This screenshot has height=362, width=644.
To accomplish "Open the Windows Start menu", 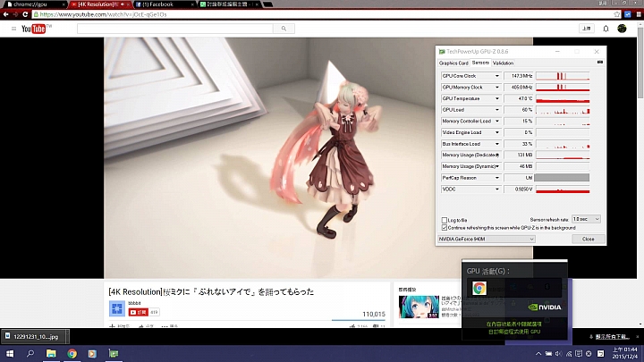I will (x=10, y=353).
